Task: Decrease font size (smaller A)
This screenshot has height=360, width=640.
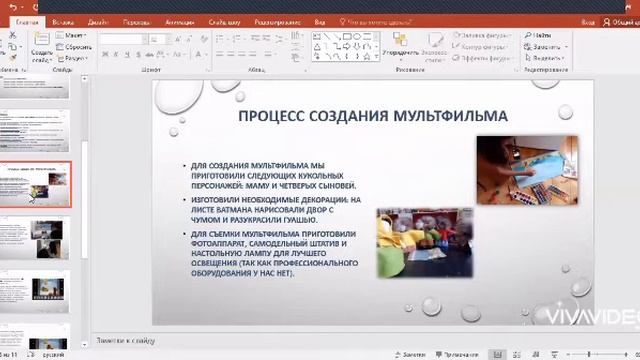Action: (189, 39)
